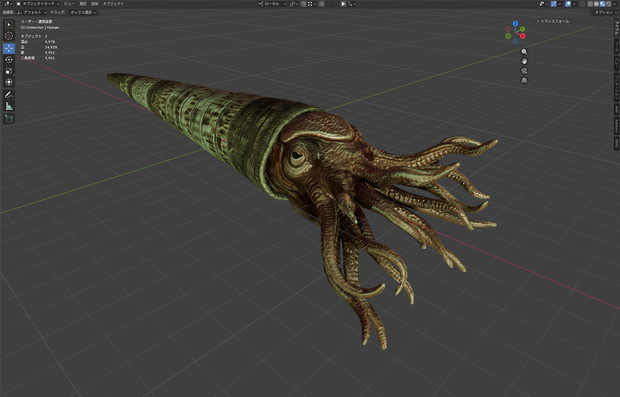Select the combined Transform tool
Viewport: 620px width, 397px height.
(x=9, y=82)
